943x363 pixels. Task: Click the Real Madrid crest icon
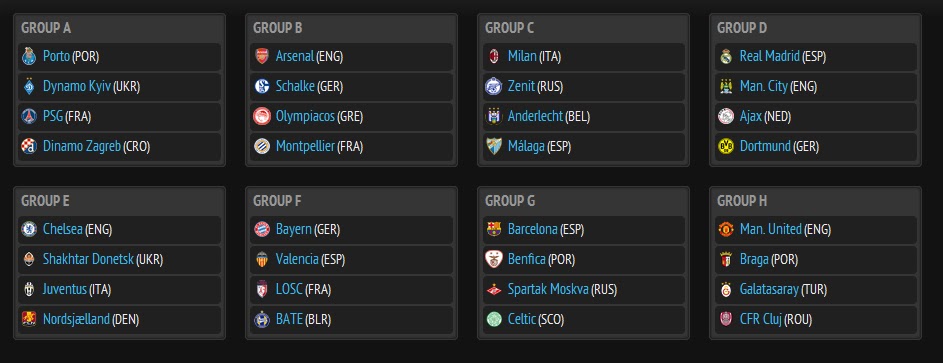726,56
